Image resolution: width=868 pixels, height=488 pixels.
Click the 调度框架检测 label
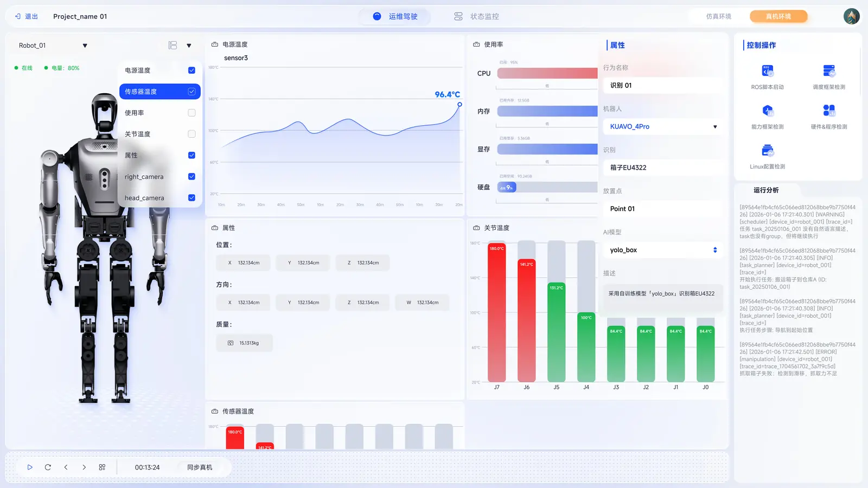click(829, 87)
